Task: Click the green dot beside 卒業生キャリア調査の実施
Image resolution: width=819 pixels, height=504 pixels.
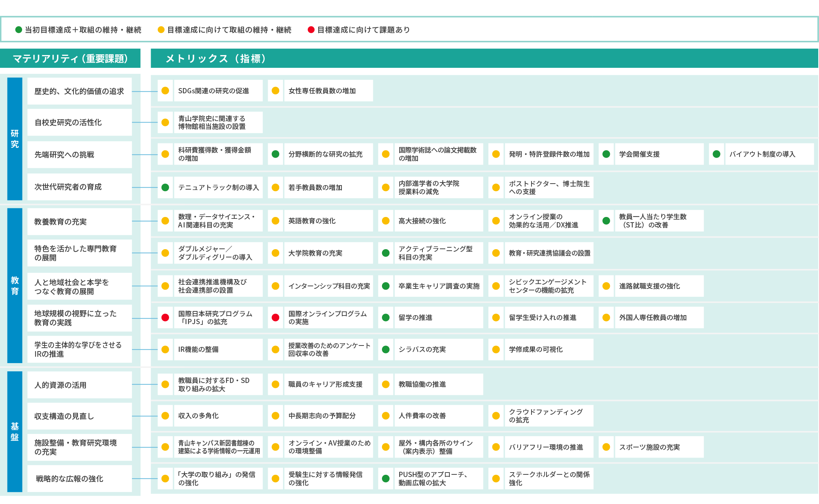Action: (x=386, y=286)
